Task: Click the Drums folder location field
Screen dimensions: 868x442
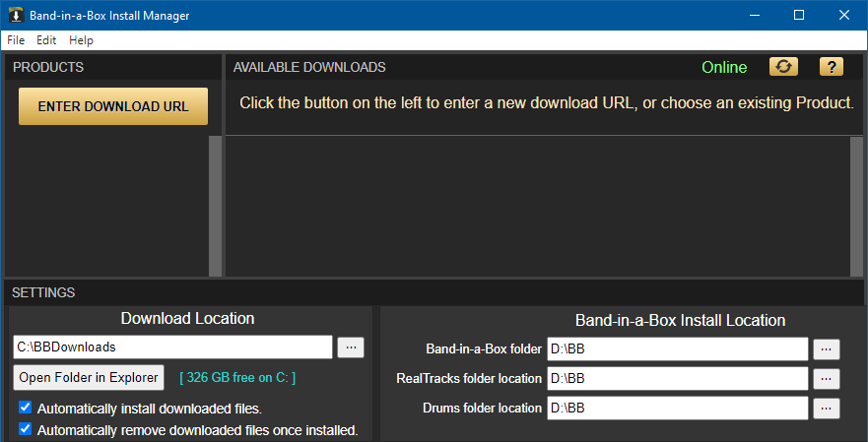Action: point(678,409)
